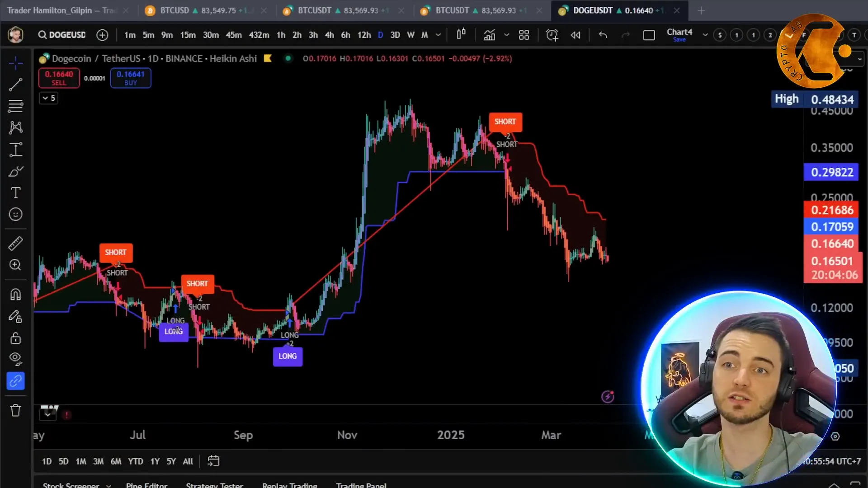
Task: Expand the indicator templates dropdown arrow
Action: pos(506,35)
